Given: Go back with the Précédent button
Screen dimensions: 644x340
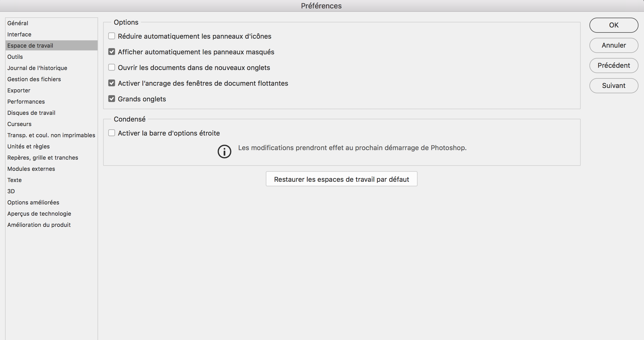Looking at the screenshot, I should pyautogui.click(x=613, y=65).
